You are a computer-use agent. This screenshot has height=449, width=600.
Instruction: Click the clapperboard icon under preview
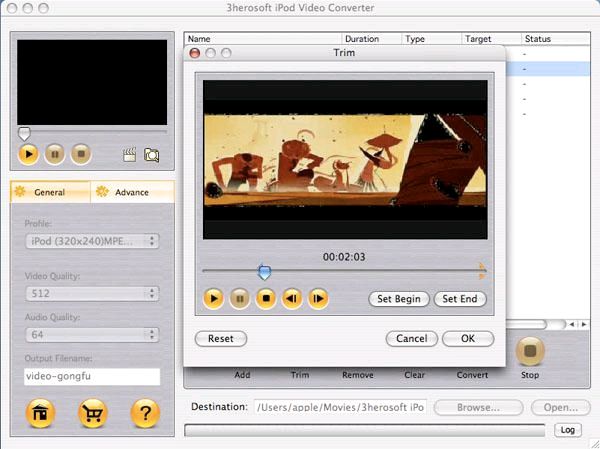pos(129,155)
